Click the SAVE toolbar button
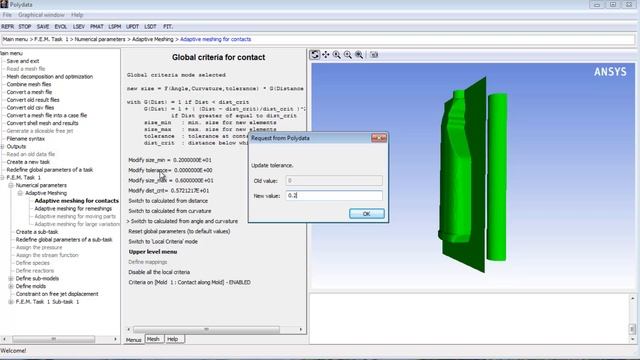The image size is (640, 360). coord(43,27)
